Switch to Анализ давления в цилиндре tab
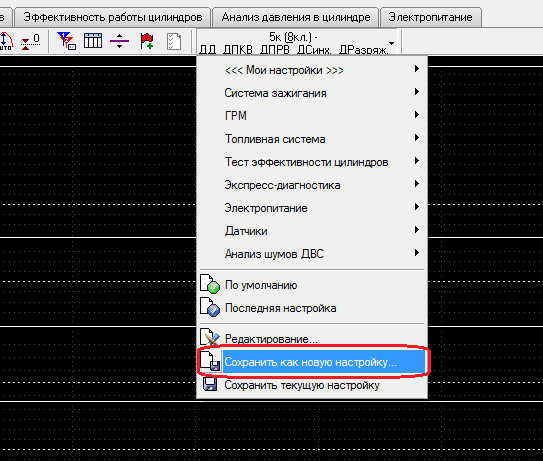 click(x=296, y=17)
